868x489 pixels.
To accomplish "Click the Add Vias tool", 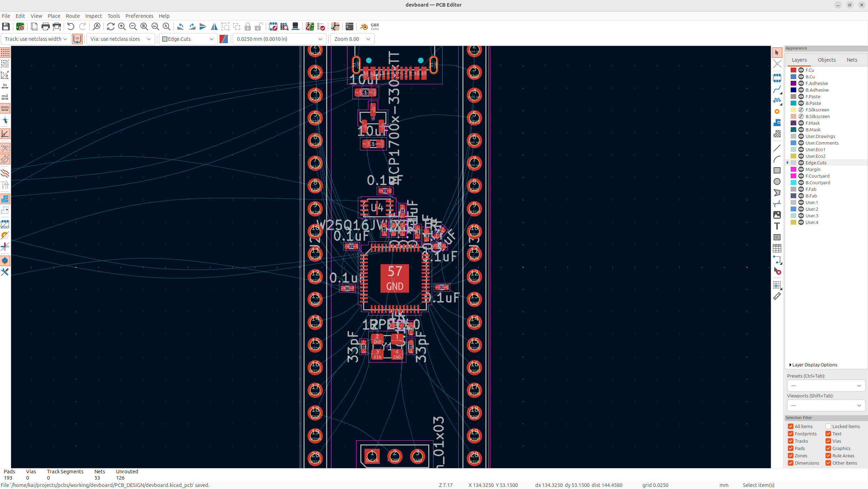I will point(777,111).
